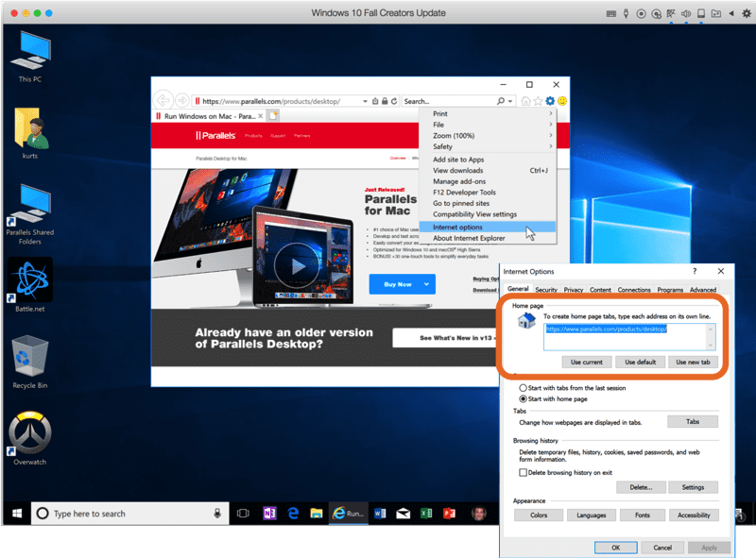Click the IE Favorites star icon

pos(538,101)
